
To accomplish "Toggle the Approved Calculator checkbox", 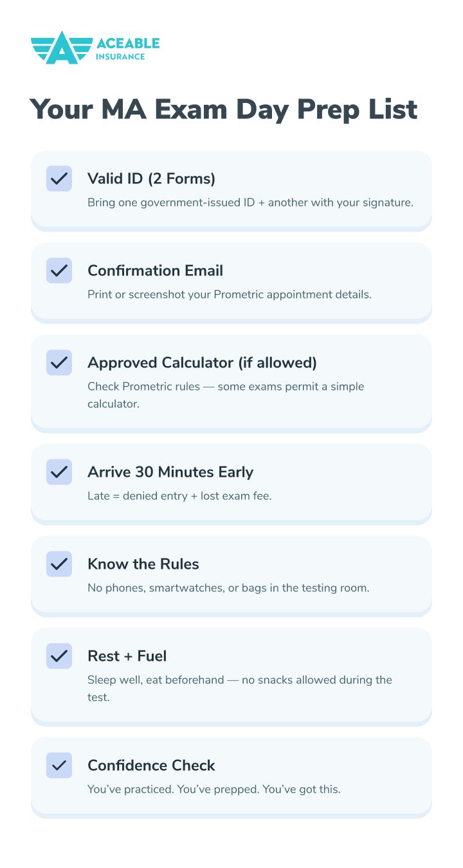I will pyautogui.click(x=59, y=362).
